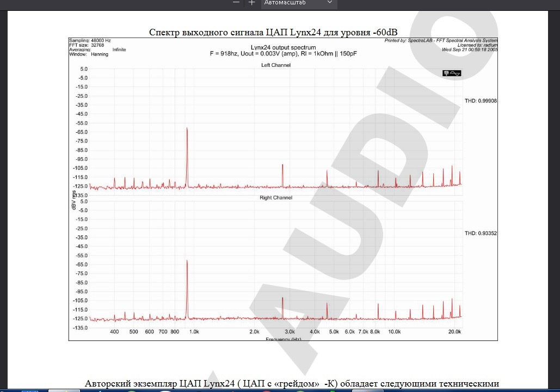Click the '-105.0' label on Left Channel axis

coord(80,168)
